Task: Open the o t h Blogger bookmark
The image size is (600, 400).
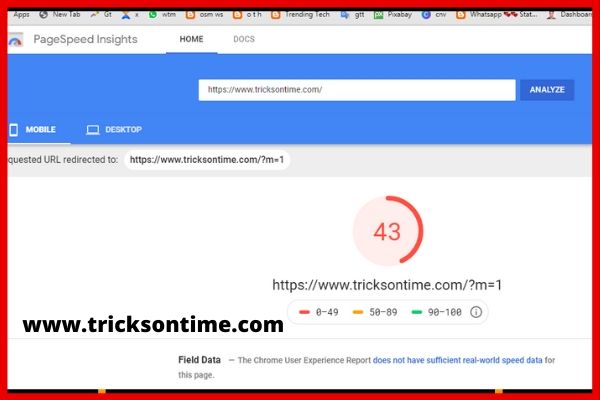Action: click(x=247, y=15)
